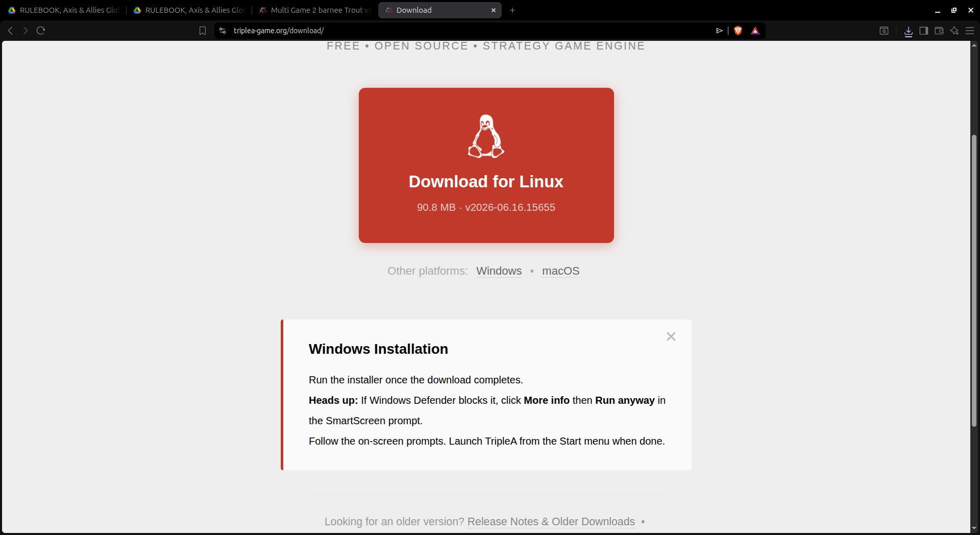
Task: Switch to second RULEBOOK Axis & Allies tab
Action: (x=189, y=10)
